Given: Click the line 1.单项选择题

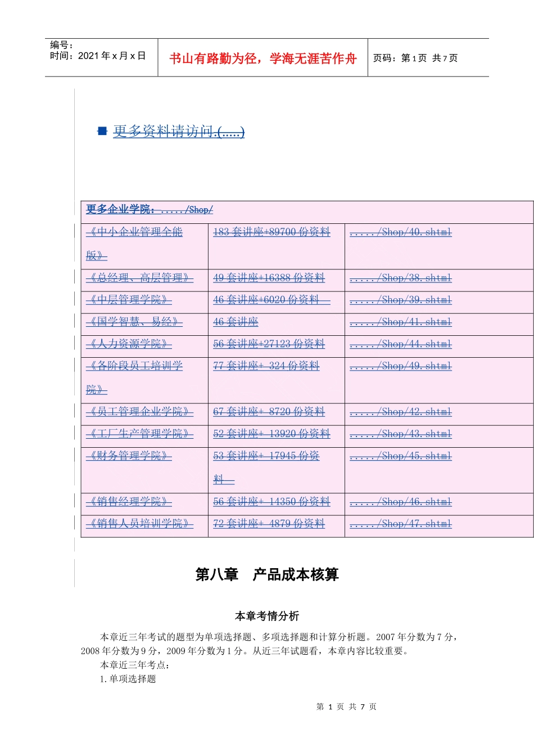Looking at the screenshot, I should (128, 679).
